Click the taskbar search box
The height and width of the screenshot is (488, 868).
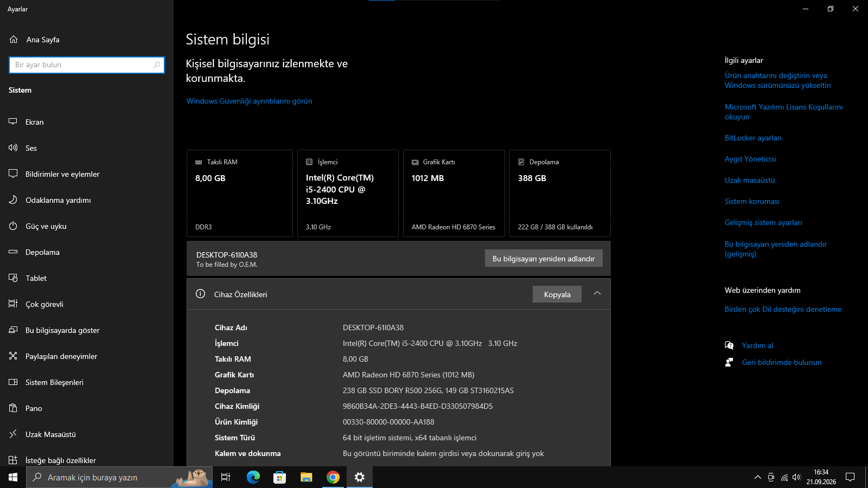[x=119, y=477]
